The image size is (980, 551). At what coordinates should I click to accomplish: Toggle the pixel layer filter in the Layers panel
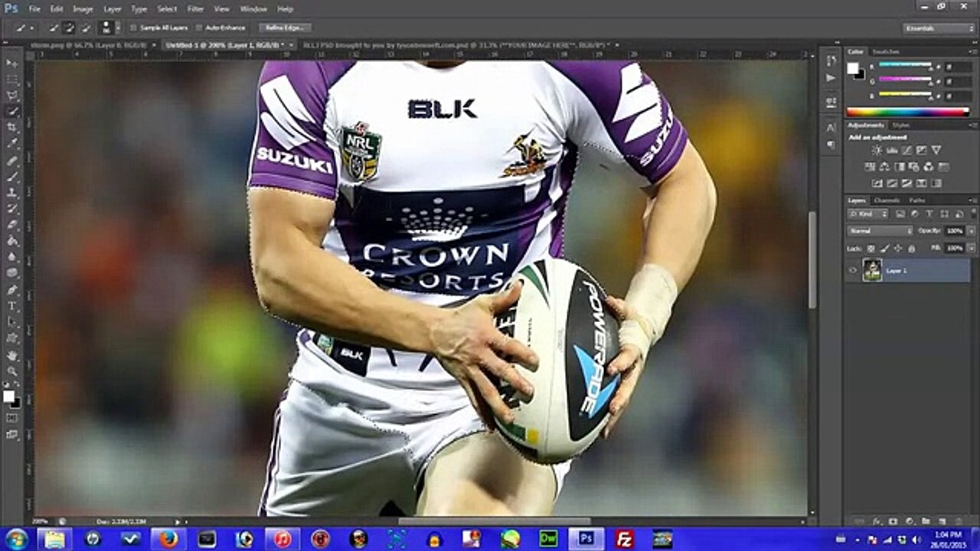click(900, 214)
